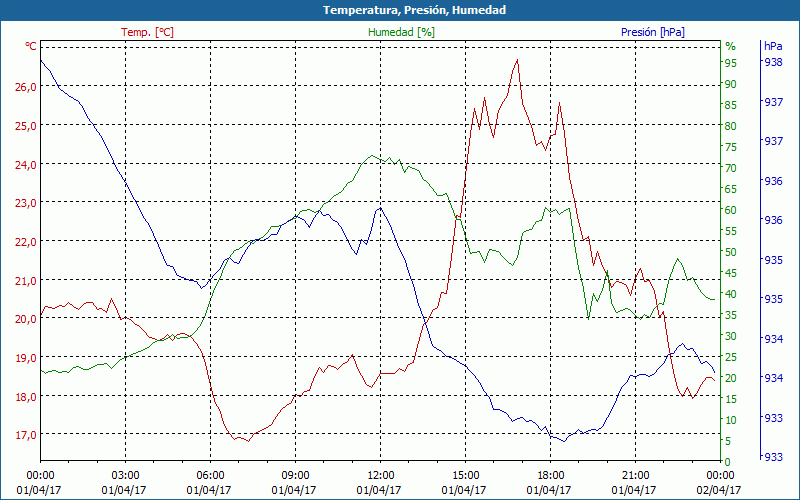The image size is (800, 500).
Task: Select the blue 'Presión [hPa]' legend label
Action: click(x=653, y=32)
